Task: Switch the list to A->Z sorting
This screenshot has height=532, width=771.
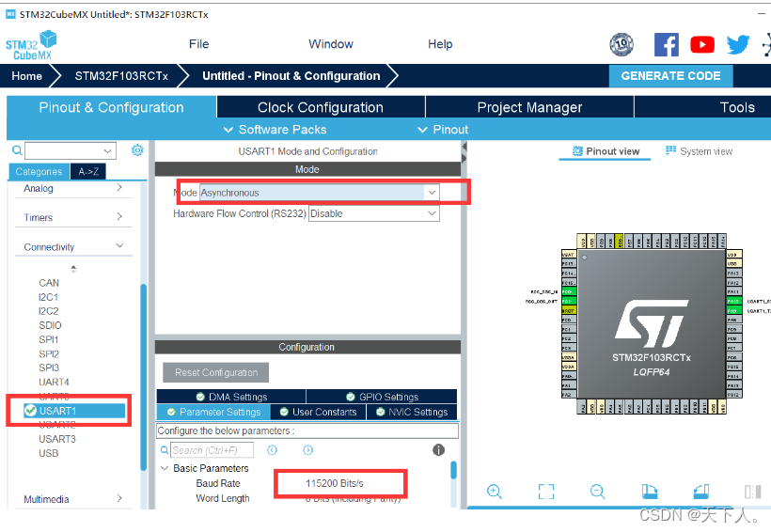Action: [88, 171]
